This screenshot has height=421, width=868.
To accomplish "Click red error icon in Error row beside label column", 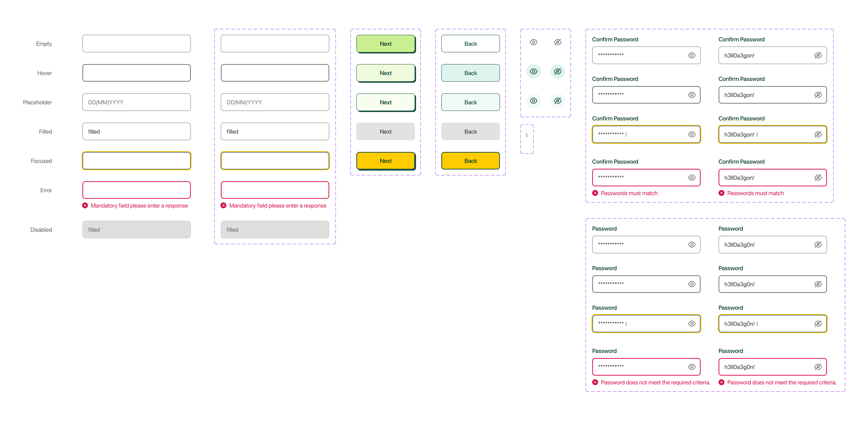I will (x=85, y=205).
